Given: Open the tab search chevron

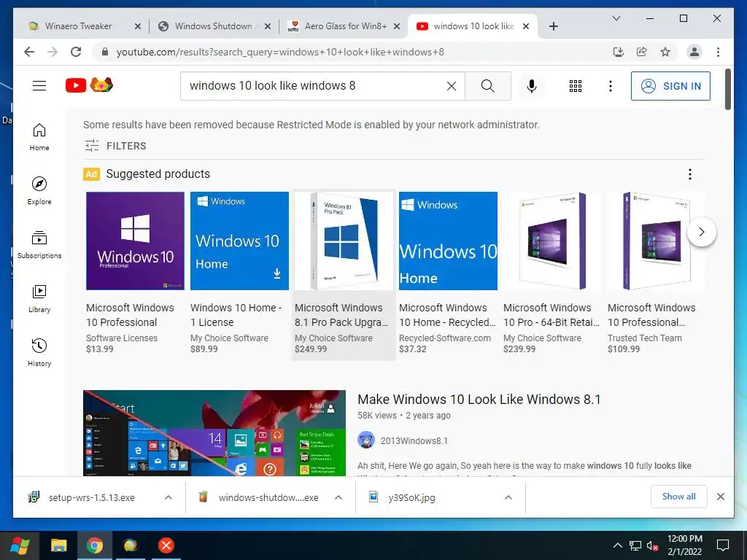Looking at the screenshot, I should click(616, 18).
